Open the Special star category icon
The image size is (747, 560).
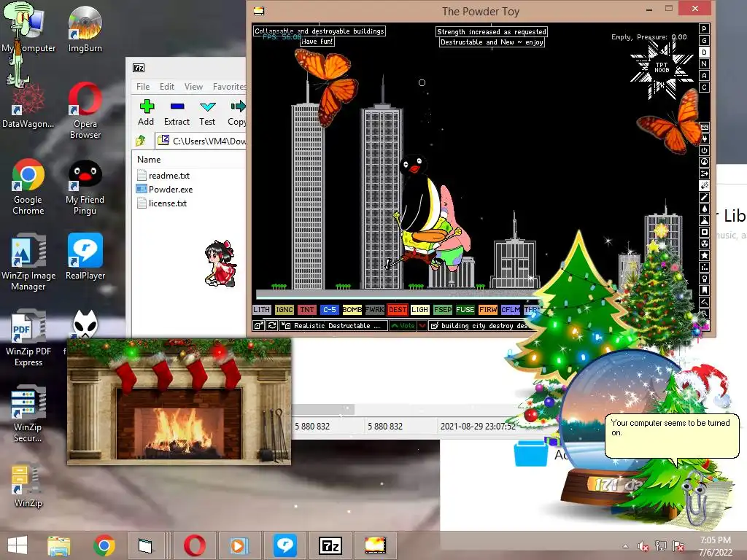tap(705, 255)
